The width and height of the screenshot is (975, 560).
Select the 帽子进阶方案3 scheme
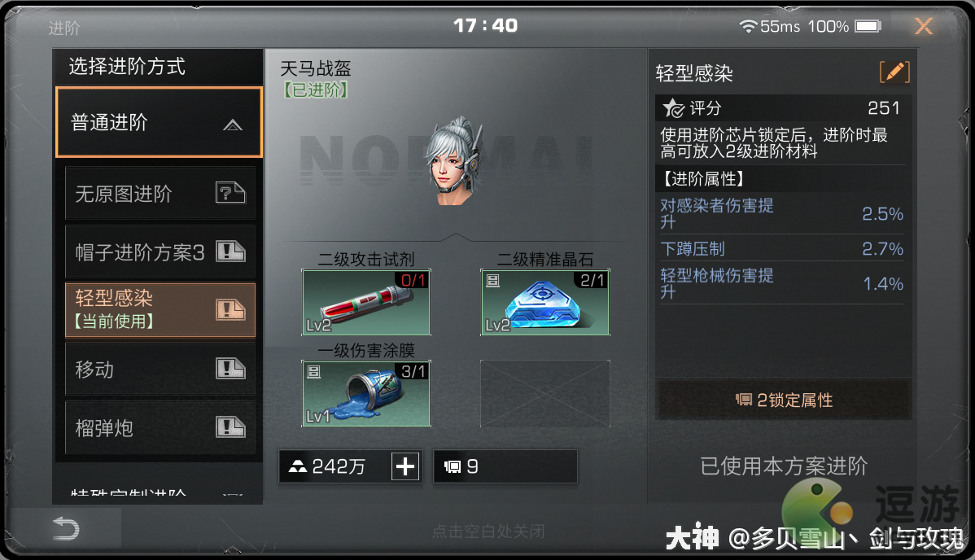click(x=160, y=252)
